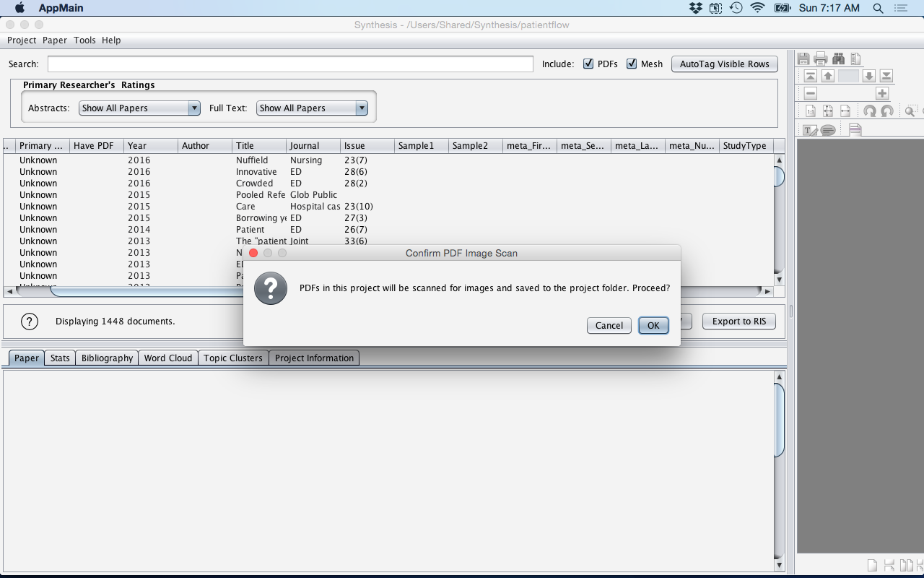This screenshot has height=578, width=924.
Task: Switch to the Bibliography tab
Action: [107, 358]
